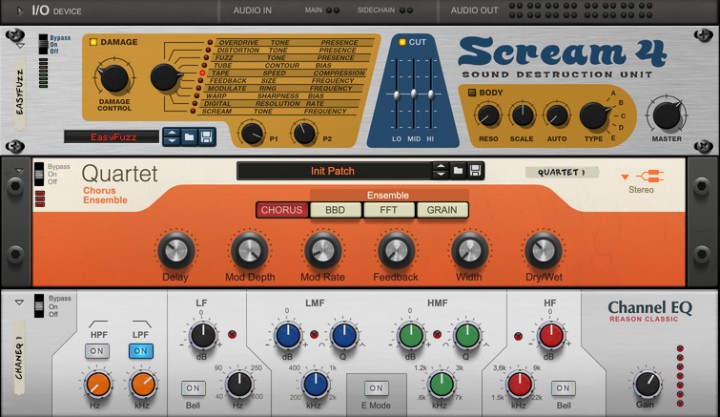Click the Channel EQ Gain knob

tap(647, 384)
